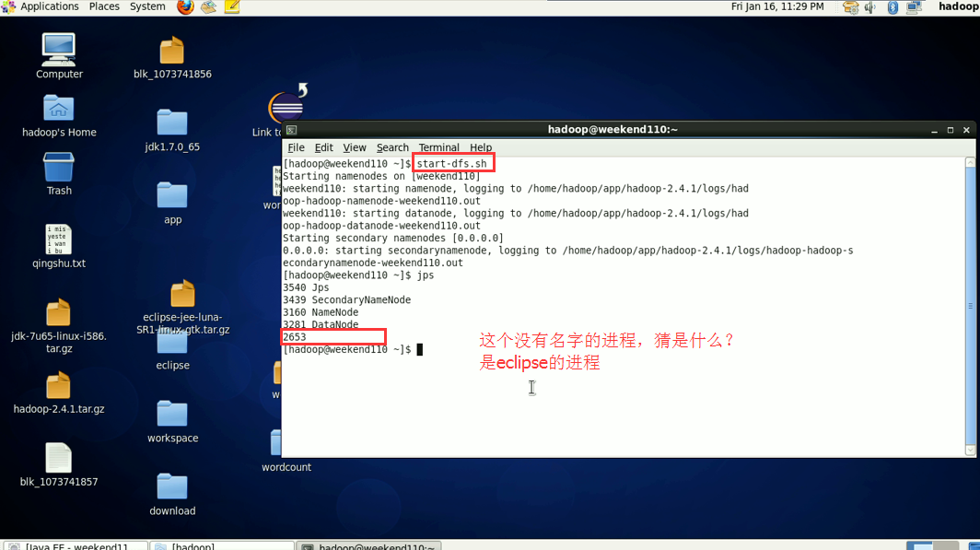Switch to Java EE taskbar window

[76, 545]
